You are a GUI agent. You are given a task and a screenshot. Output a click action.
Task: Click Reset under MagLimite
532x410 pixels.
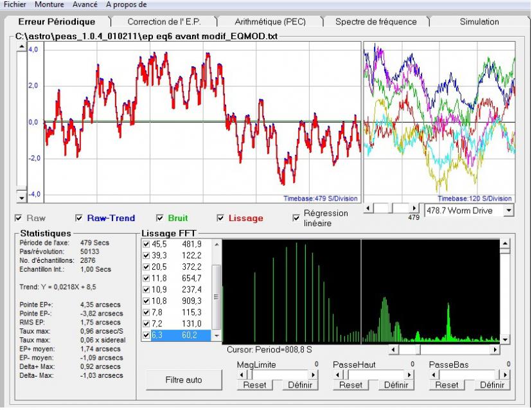pyautogui.click(x=254, y=385)
